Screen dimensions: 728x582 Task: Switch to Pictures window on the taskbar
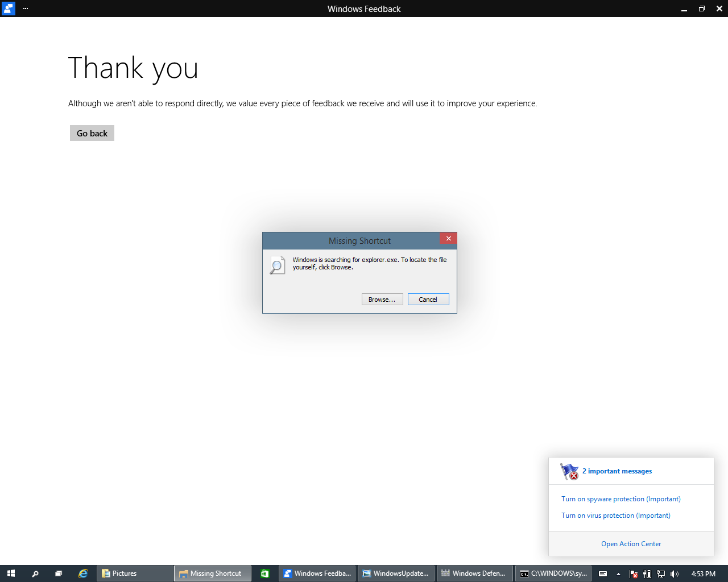pyautogui.click(x=135, y=573)
